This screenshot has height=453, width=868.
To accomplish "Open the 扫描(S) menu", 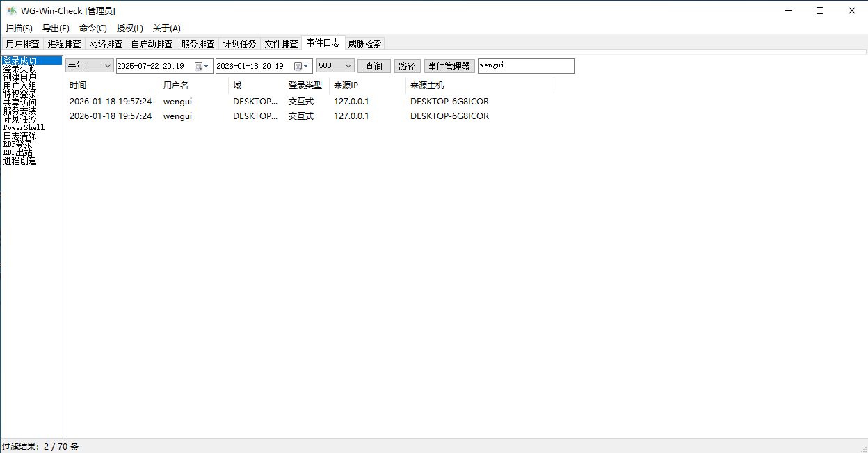I will (x=19, y=29).
